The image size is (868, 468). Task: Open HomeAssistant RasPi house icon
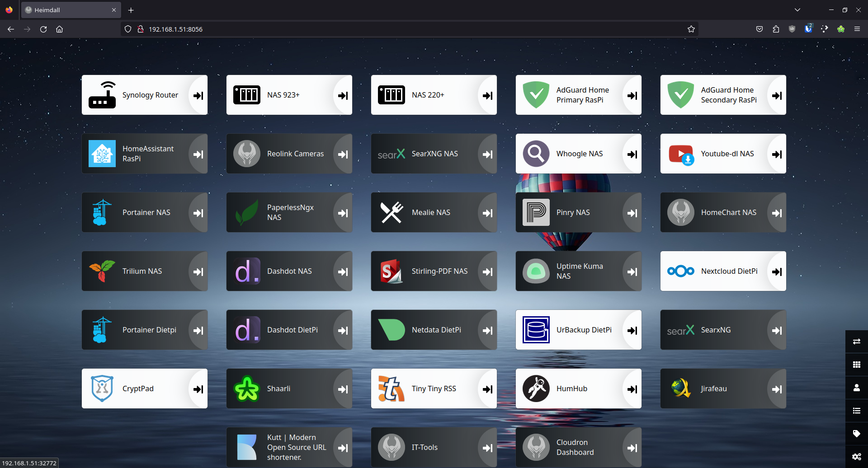(x=102, y=154)
